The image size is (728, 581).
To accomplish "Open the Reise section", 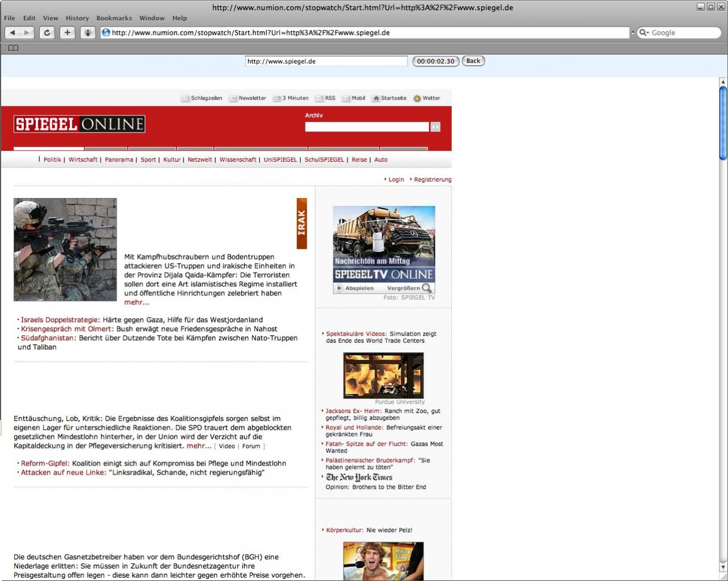I will (359, 160).
